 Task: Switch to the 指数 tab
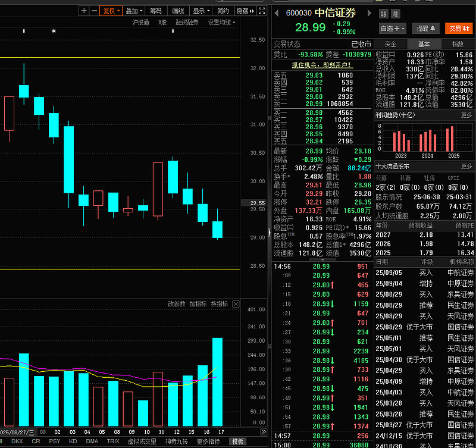click(x=458, y=44)
